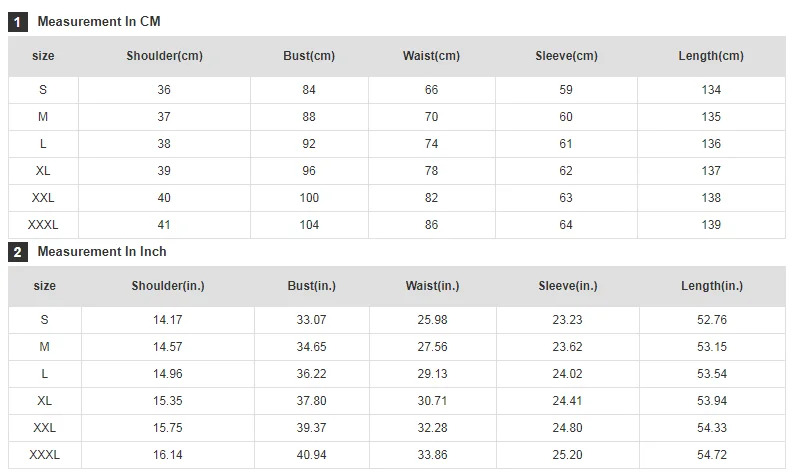Click the Length(in.) column header
Image resolution: width=788 pixels, height=472 pixels.
point(712,286)
